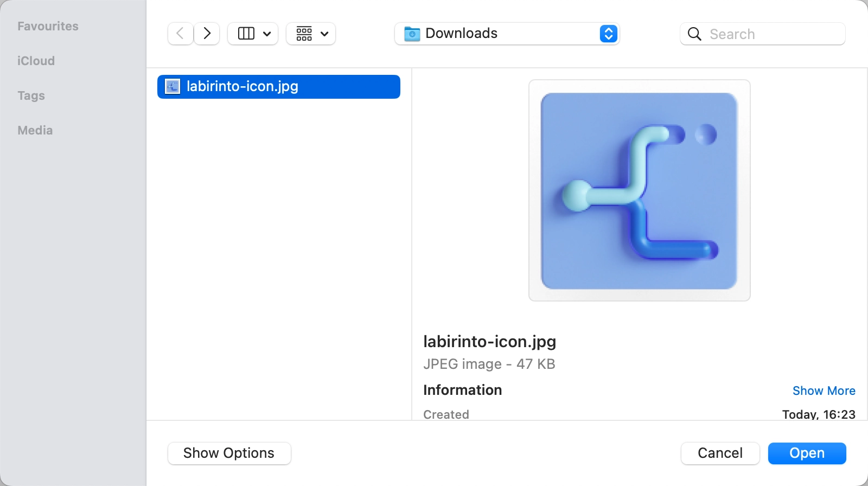Viewport: 868px width, 486px height.
Task: Open the column view chevron menu
Action: (267, 34)
